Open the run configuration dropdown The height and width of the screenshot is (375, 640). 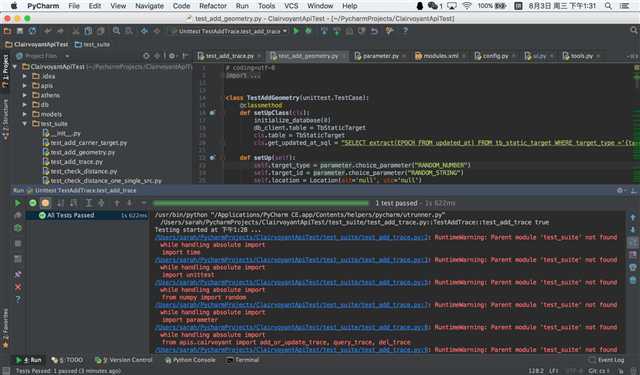[229, 31]
